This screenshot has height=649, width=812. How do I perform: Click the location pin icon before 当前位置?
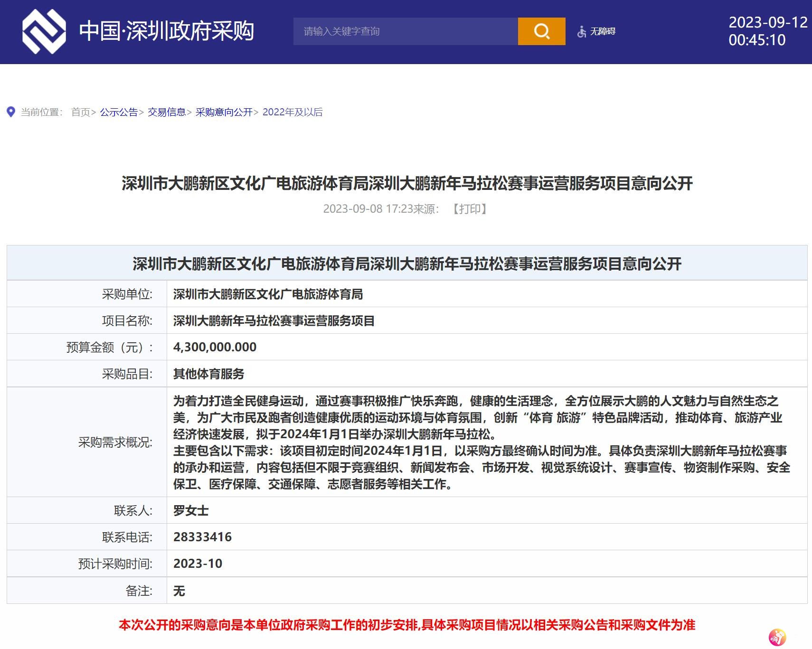click(x=11, y=112)
